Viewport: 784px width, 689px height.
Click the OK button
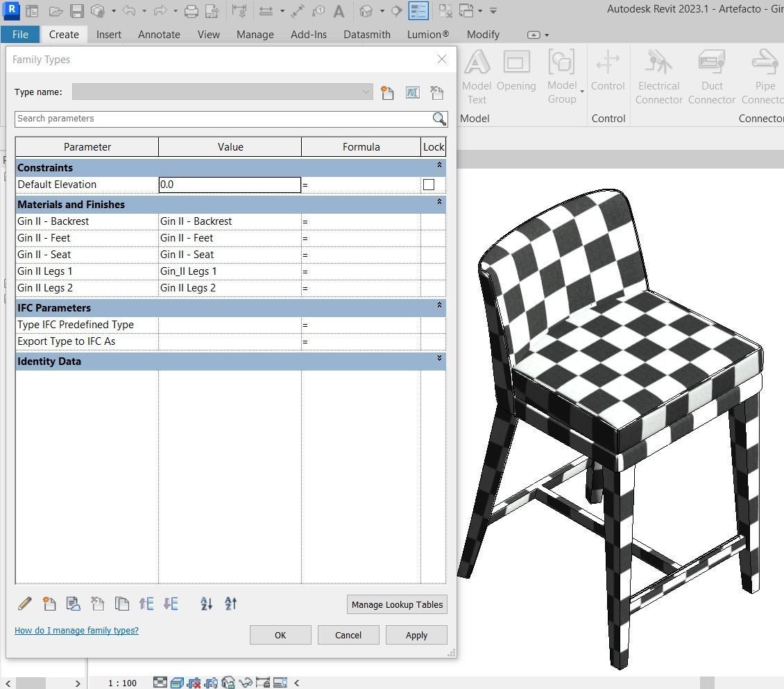coord(280,635)
